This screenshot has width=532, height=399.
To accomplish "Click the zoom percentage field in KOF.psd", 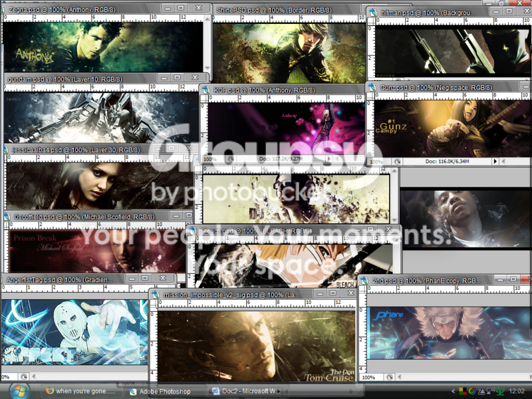I will click(213, 159).
